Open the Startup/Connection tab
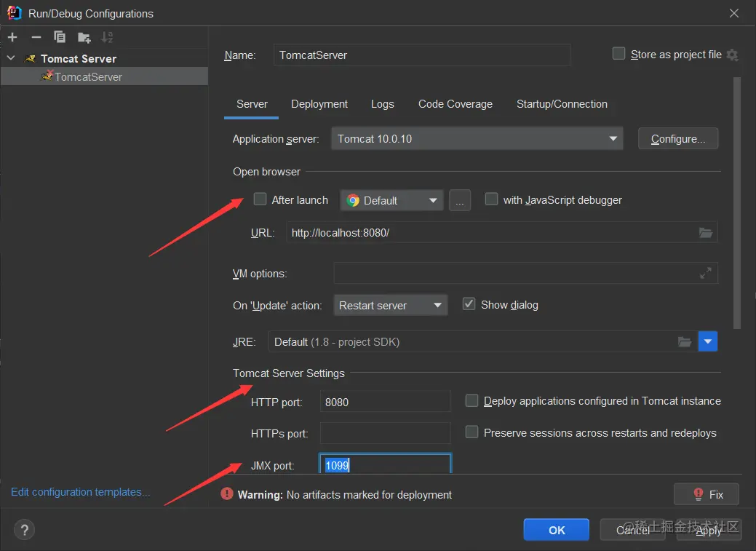The width and height of the screenshot is (756, 551). coord(562,104)
